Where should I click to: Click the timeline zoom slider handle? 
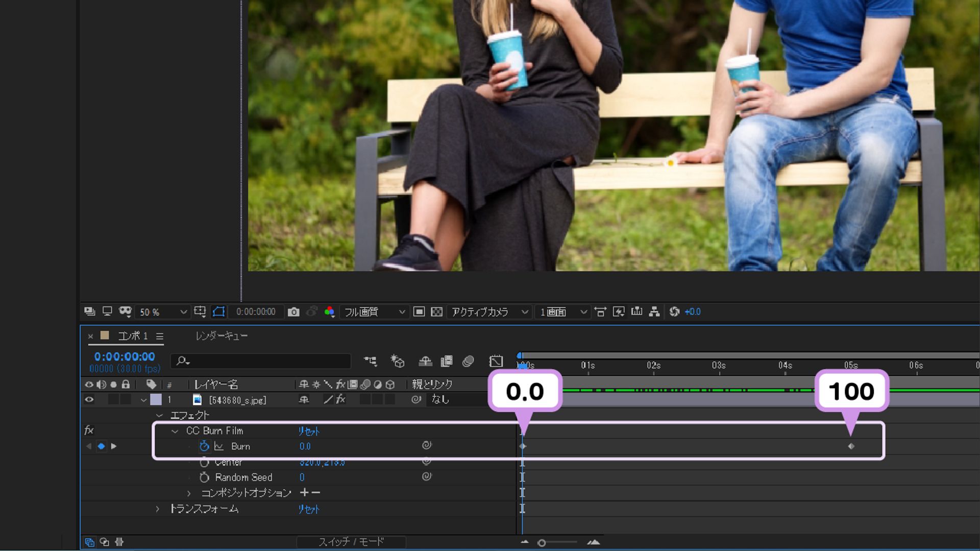tap(542, 543)
